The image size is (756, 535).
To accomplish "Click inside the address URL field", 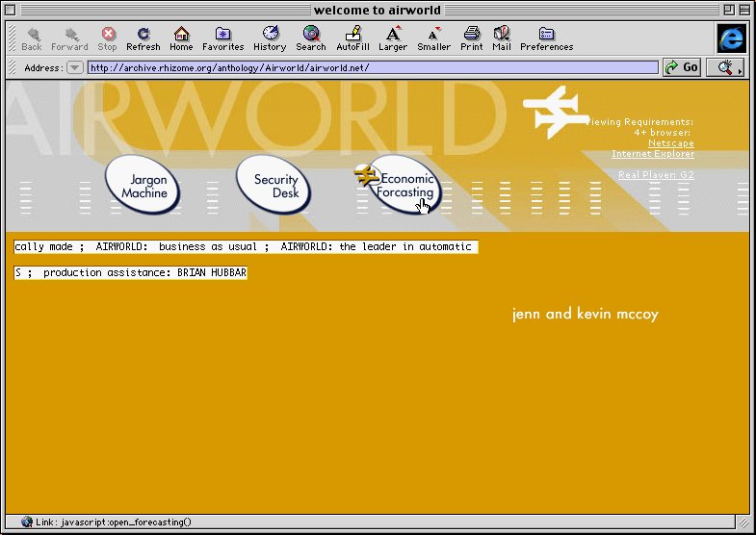I will click(373, 68).
